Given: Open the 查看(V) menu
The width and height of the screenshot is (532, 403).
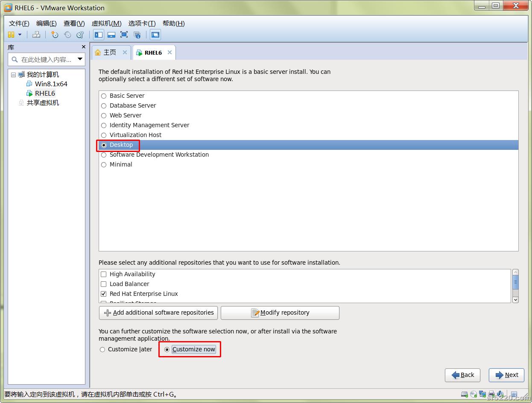Looking at the screenshot, I should click(x=74, y=23).
